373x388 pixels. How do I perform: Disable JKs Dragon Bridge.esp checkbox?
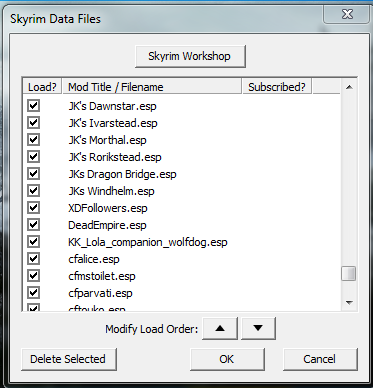click(x=33, y=174)
